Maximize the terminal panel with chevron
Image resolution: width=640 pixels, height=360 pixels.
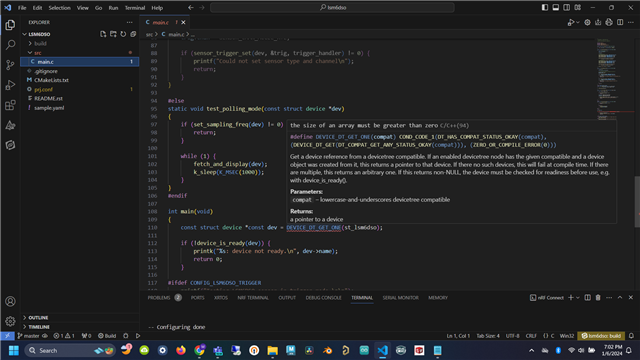[620, 298]
